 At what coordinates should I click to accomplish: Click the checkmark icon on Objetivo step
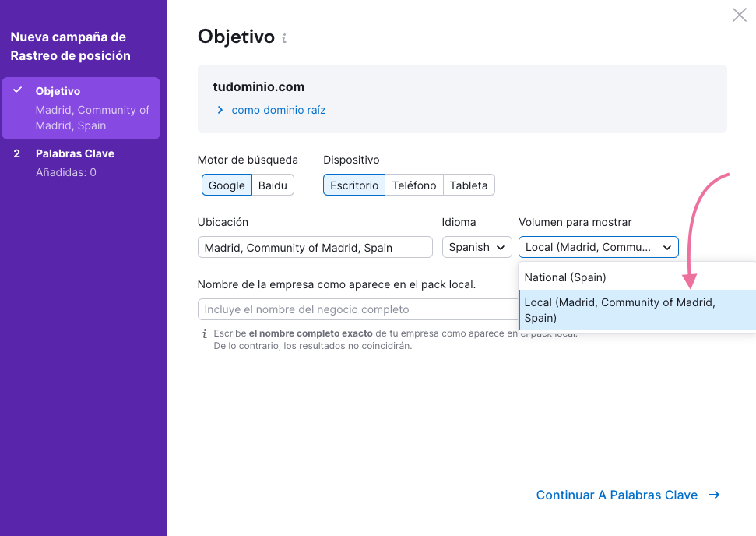[x=17, y=90]
